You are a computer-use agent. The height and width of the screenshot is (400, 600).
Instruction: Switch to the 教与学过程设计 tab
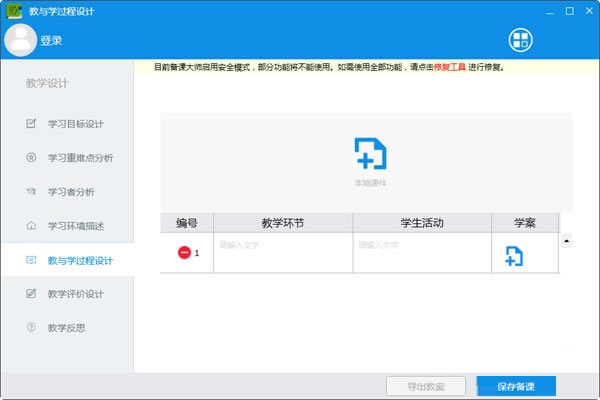(x=80, y=260)
